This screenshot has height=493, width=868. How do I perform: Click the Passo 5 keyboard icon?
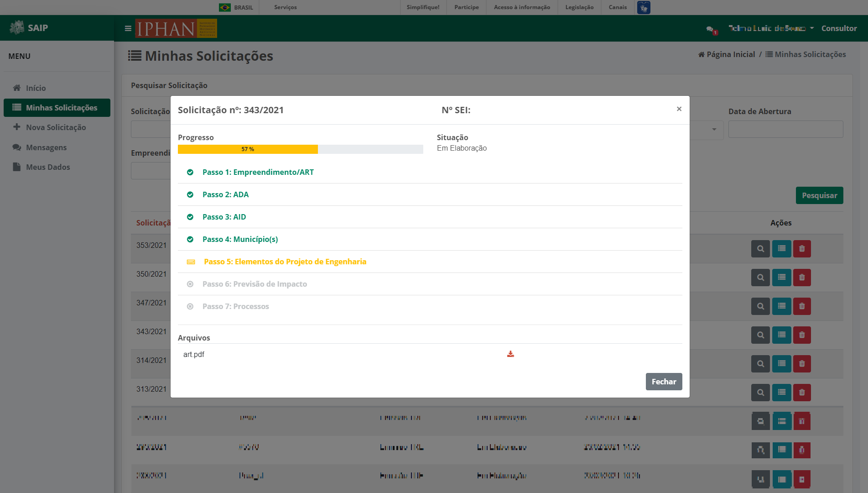(x=191, y=262)
